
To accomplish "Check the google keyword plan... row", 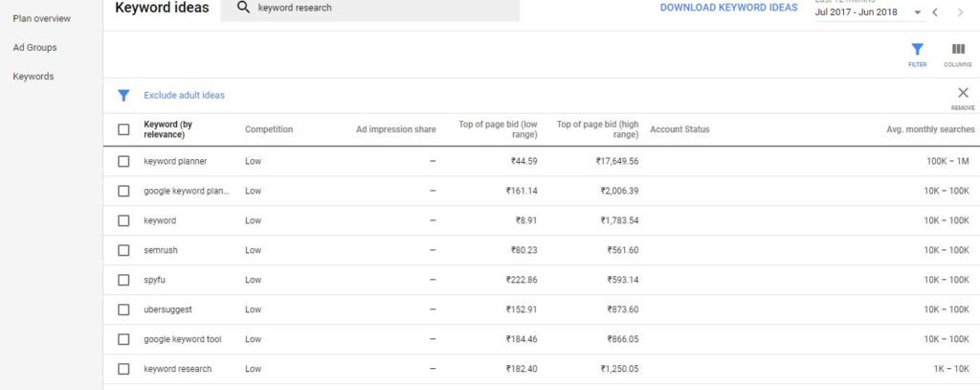I will [123, 191].
